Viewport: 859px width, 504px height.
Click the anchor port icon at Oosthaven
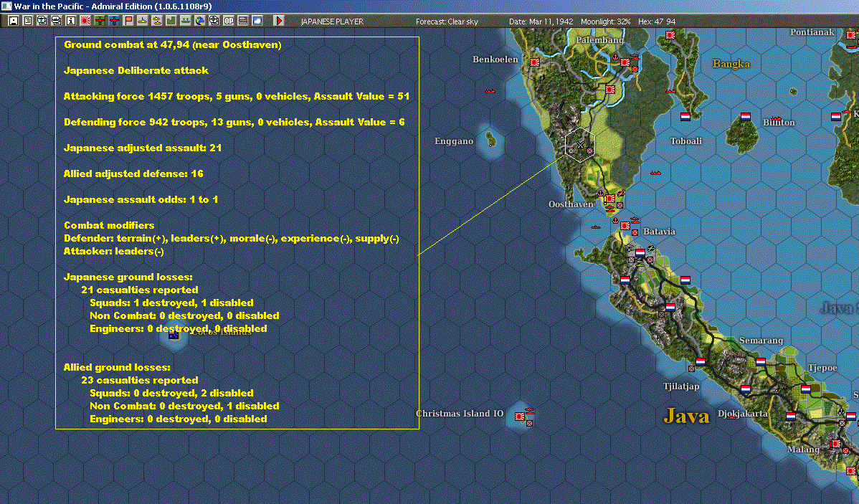[x=600, y=194]
